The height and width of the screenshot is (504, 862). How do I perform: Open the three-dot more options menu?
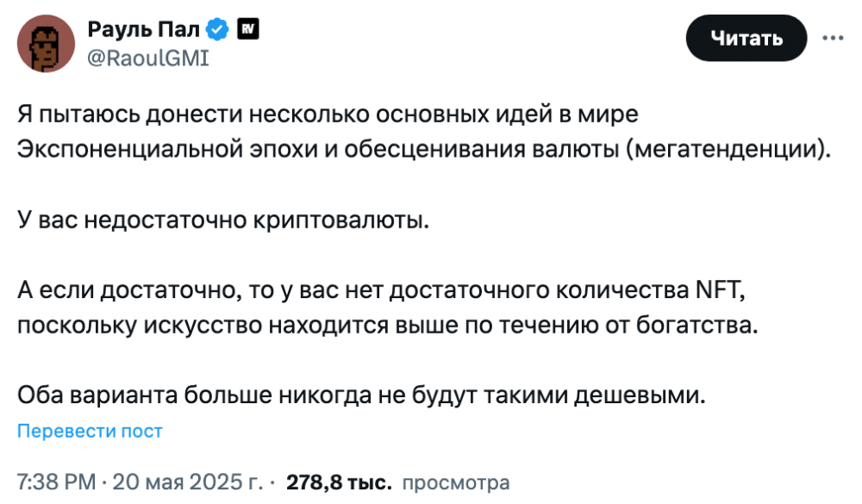point(833,38)
